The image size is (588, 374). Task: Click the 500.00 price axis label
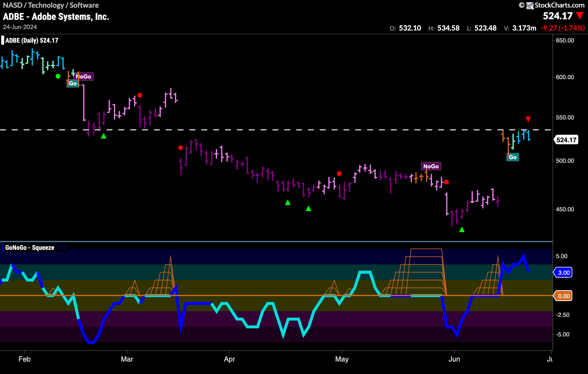coord(565,161)
